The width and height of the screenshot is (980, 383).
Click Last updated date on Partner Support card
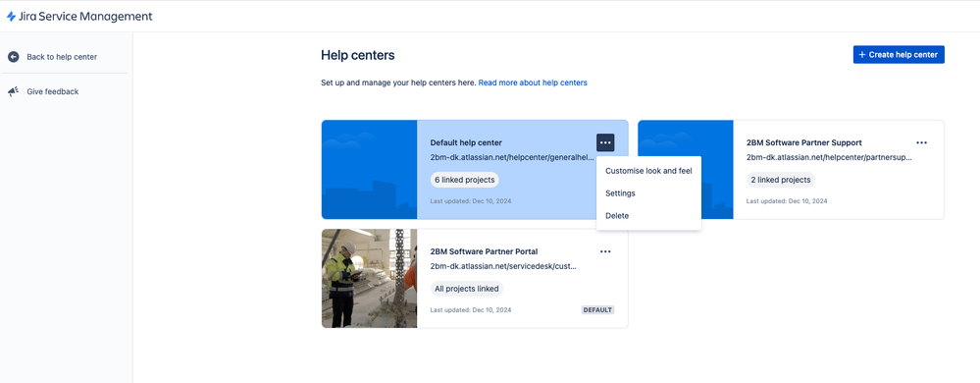click(x=787, y=201)
